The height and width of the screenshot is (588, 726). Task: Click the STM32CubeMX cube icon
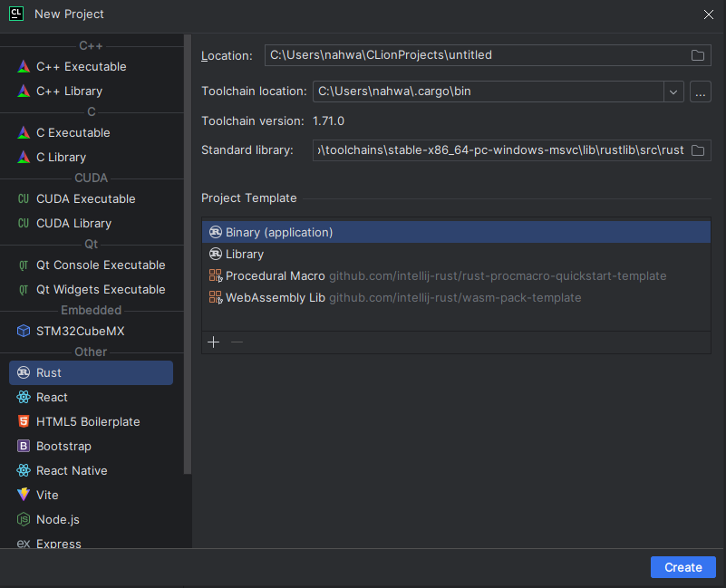pyautogui.click(x=24, y=331)
